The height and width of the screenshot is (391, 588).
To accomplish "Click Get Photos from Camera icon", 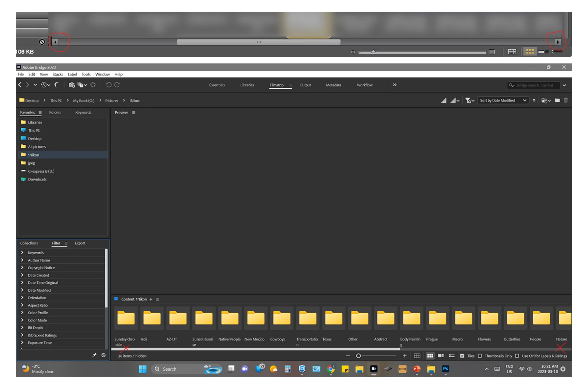I will coord(72,85).
